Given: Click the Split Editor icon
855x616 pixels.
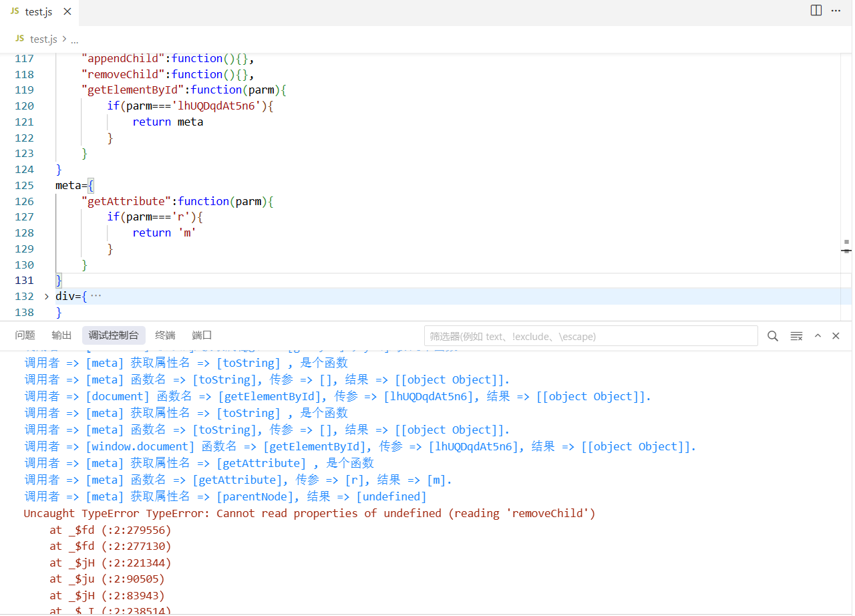Looking at the screenshot, I should (816, 11).
